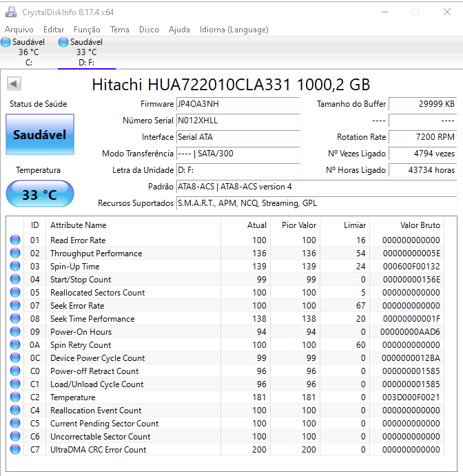Select the UltraDMA CRC Error Count name
Image resolution: width=463 pixels, height=476 pixels.
(x=99, y=450)
